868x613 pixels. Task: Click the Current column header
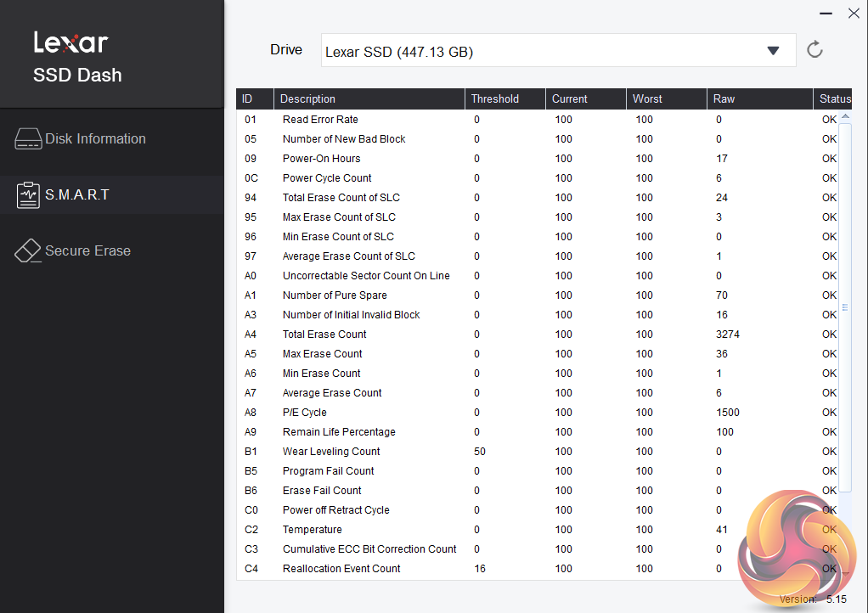point(586,99)
